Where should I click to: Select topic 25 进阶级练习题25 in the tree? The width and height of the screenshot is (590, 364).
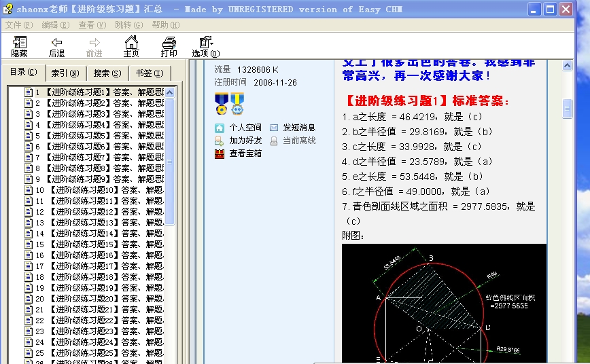99,353
